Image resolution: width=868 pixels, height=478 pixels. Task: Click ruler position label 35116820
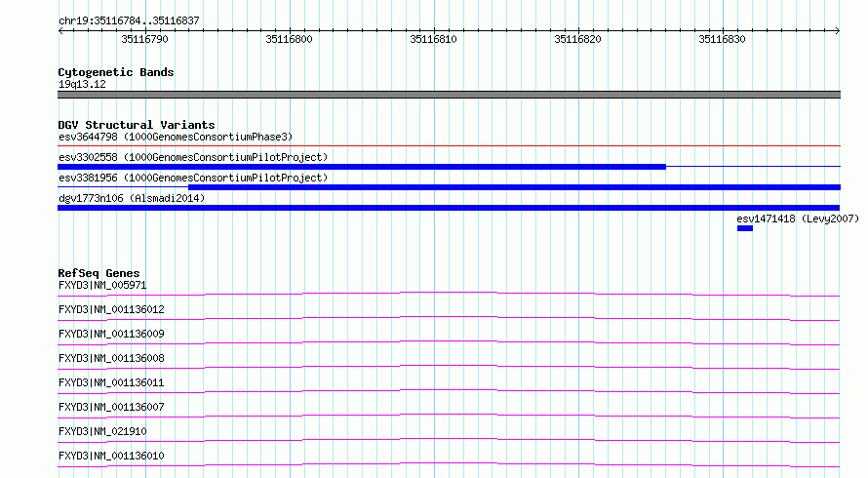pos(578,39)
